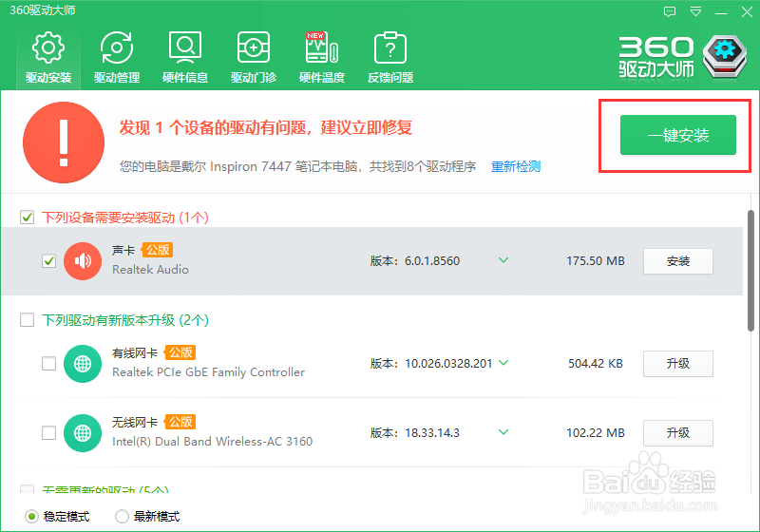This screenshot has width=760, height=532.
Task: Click the 504.42 KB size value
Action: click(x=596, y=364)
